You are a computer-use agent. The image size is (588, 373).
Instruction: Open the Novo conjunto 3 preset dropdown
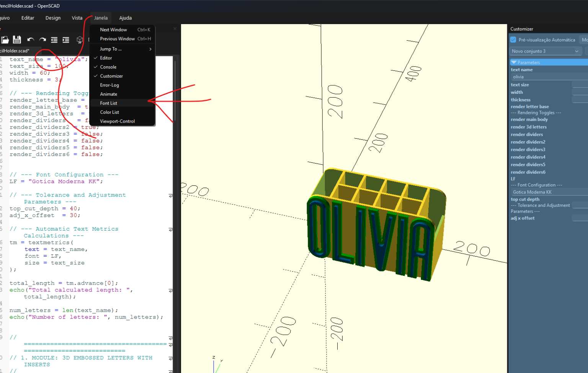click(x=546, y=51)
